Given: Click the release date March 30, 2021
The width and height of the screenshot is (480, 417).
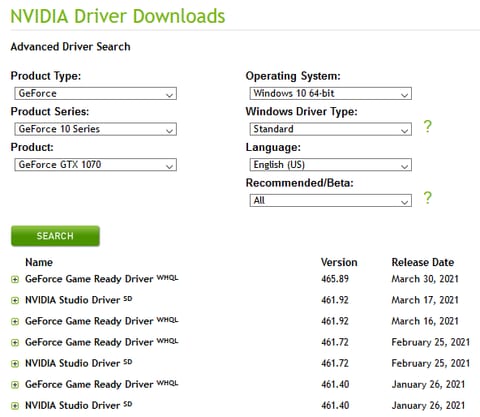Looking at the screenshot, I should coord(425,279).
